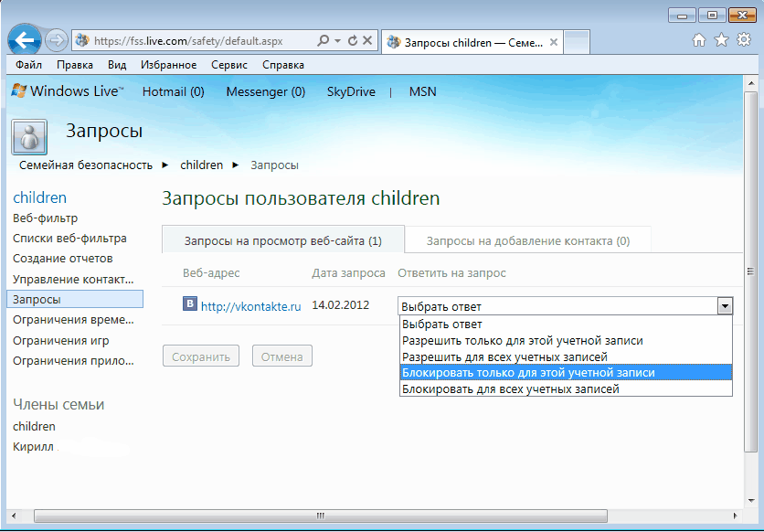
Task: Click children heading in sidebar
Action: (40, 197)
